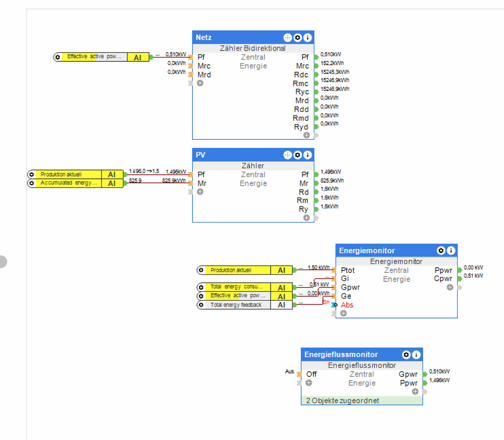Add input plus on Energiemonitor block
Screen dimensions: 504x440
(x=344, y=314)
